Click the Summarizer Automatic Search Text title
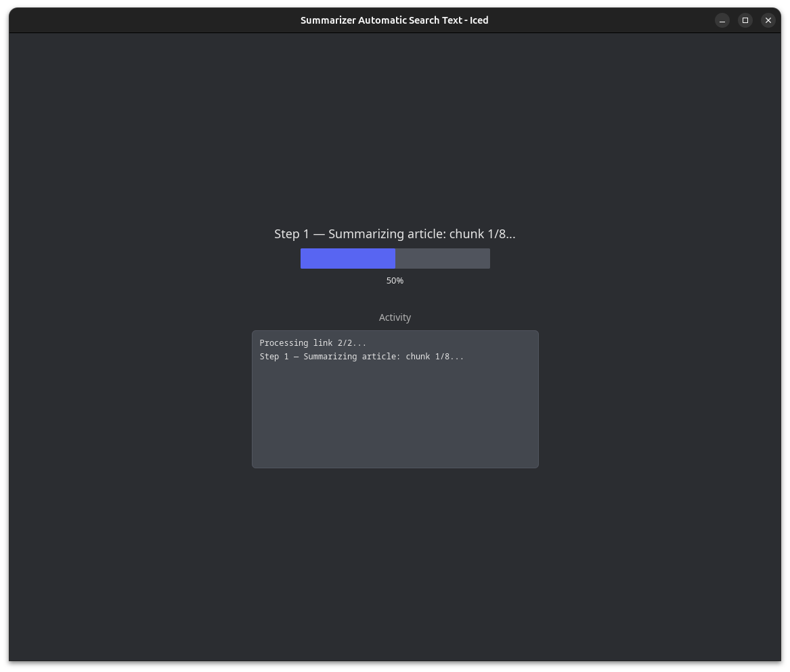 pos(395,20)
